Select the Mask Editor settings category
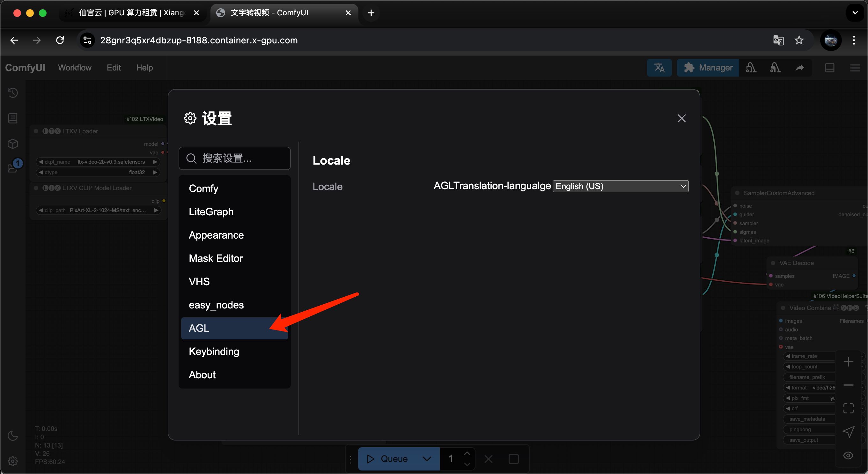Image resolution: width=868 pixels, height=474 pixels. tap(234, 258)
